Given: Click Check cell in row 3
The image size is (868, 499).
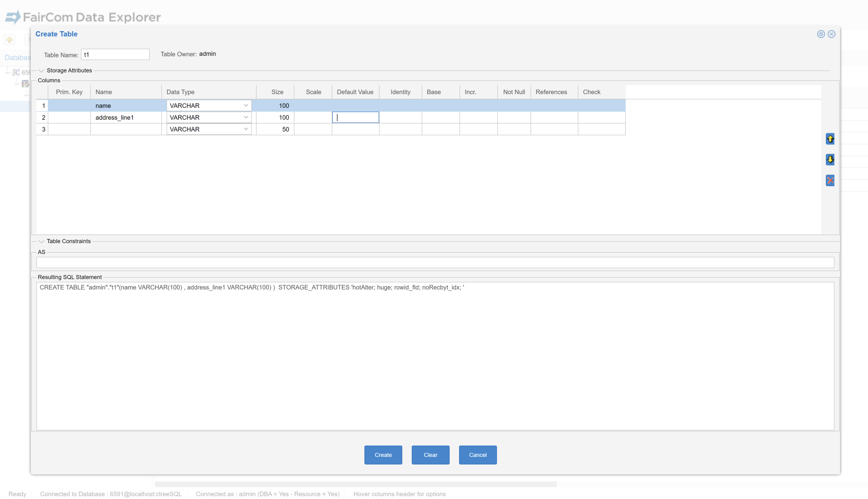Looking at the screenshot, I should click(602, 129).
